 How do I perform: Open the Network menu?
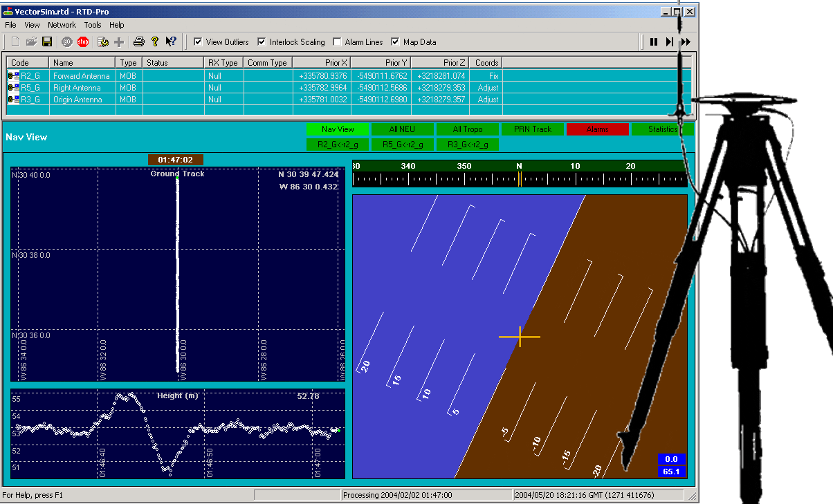coord(62,25)
